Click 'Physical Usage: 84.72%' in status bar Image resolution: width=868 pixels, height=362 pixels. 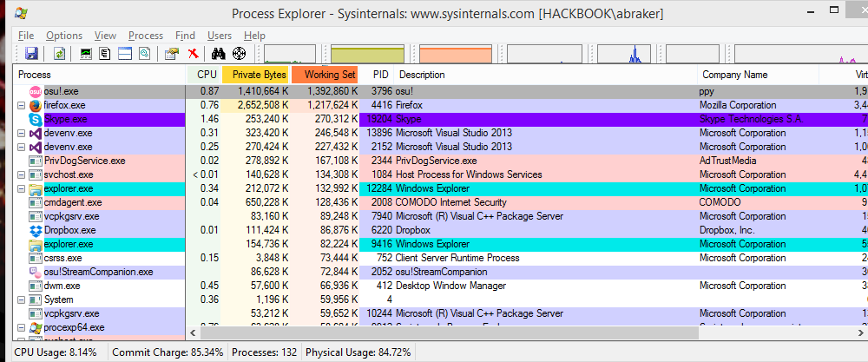pos(358,352)
